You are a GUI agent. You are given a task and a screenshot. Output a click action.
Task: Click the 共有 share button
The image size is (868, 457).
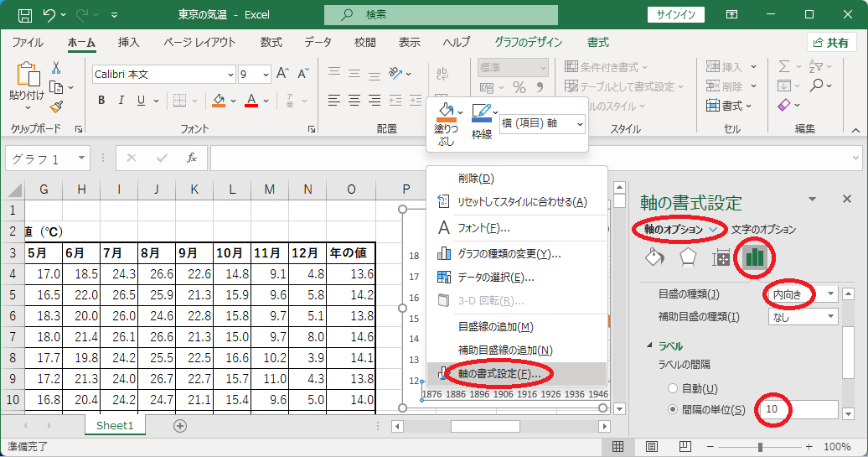(831, 43)
